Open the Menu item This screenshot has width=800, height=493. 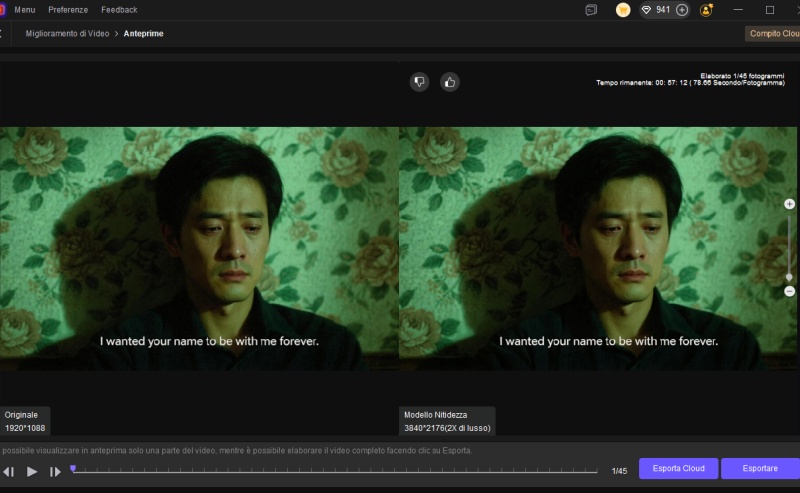coord(25,10)
